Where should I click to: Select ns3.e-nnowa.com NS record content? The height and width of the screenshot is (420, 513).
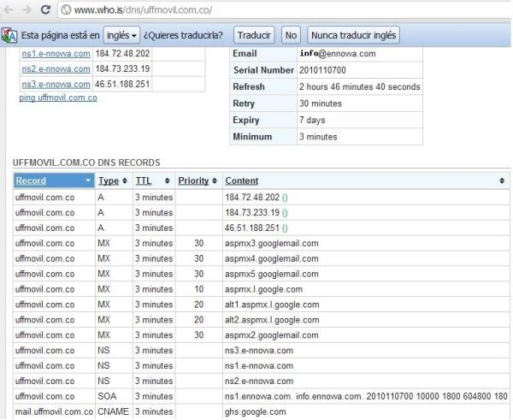[259, 351]
